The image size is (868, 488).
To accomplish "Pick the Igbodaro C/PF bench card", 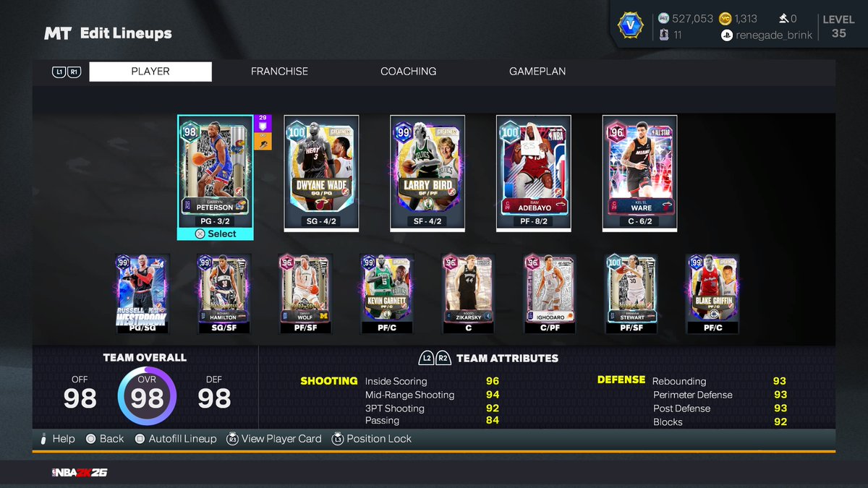I will [550, 294].
